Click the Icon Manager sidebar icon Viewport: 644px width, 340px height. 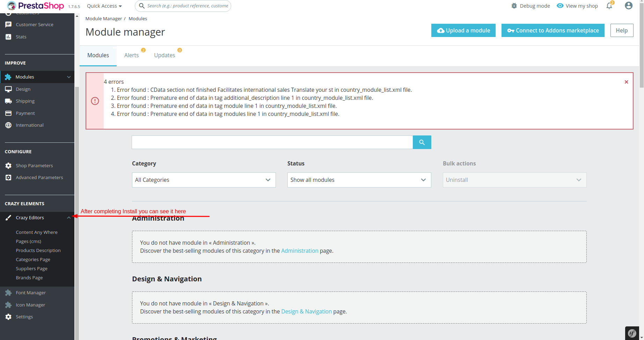[8, 305]
